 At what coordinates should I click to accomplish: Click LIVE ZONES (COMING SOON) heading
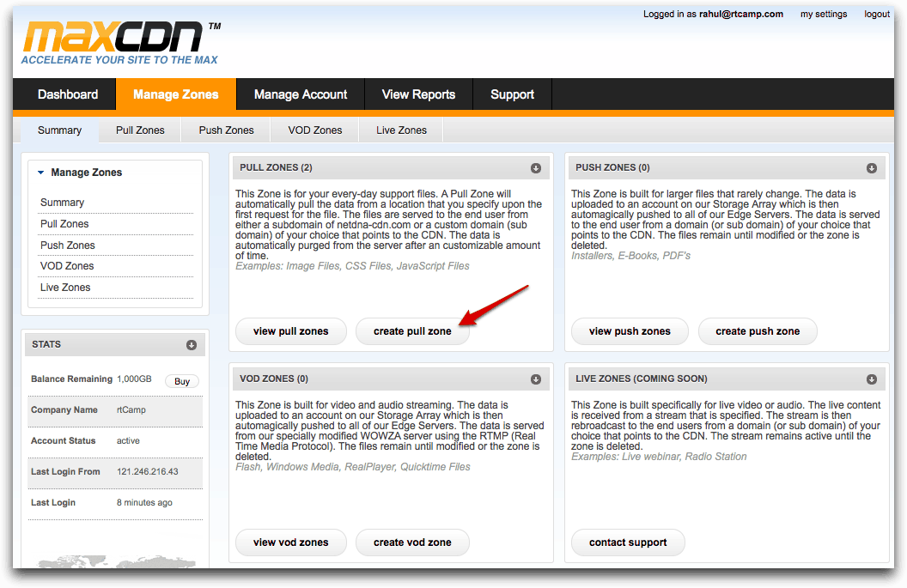click(x=642, y=379)
